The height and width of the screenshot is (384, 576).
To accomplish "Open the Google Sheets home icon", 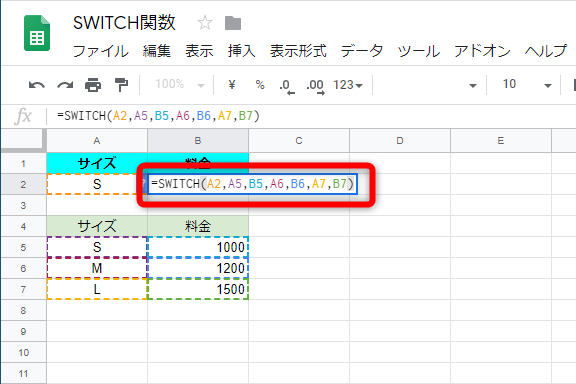I will (37, 33).
